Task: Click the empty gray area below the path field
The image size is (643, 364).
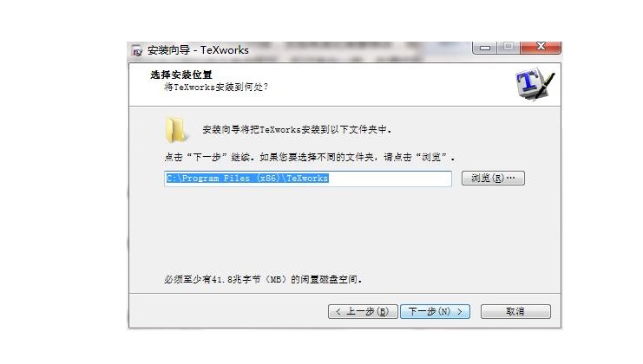Action: coord(344,231)
